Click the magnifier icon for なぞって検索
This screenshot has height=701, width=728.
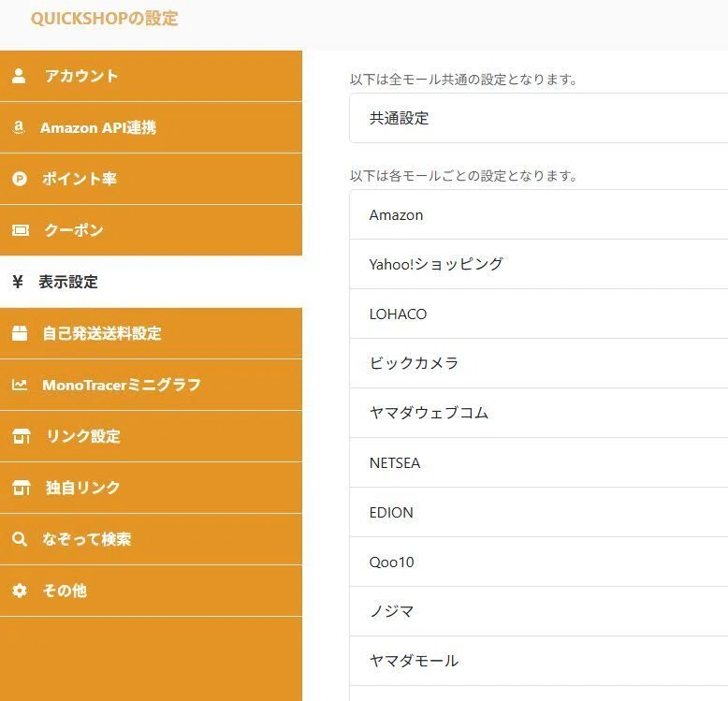[20, 539]
